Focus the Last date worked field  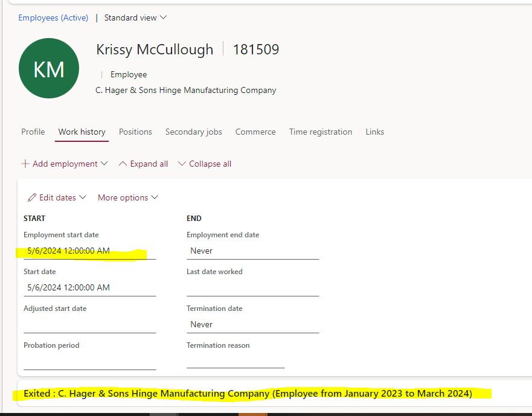click(253, 288)
